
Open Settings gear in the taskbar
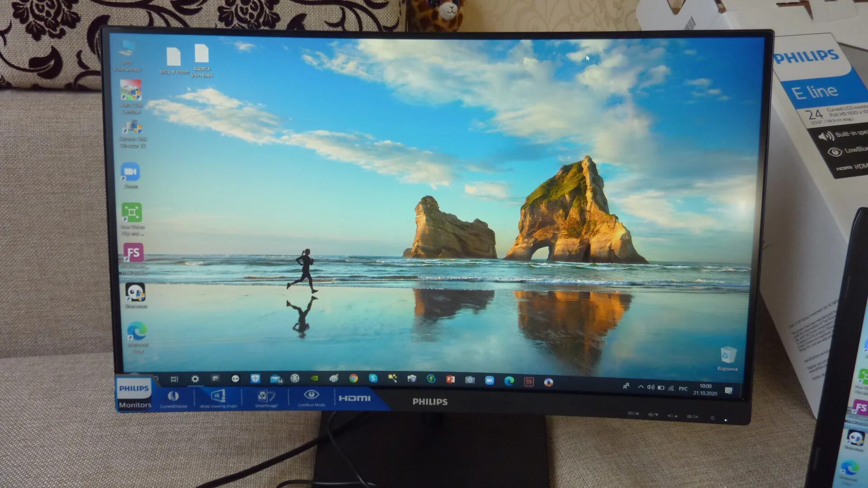click(x=195, y=379)
